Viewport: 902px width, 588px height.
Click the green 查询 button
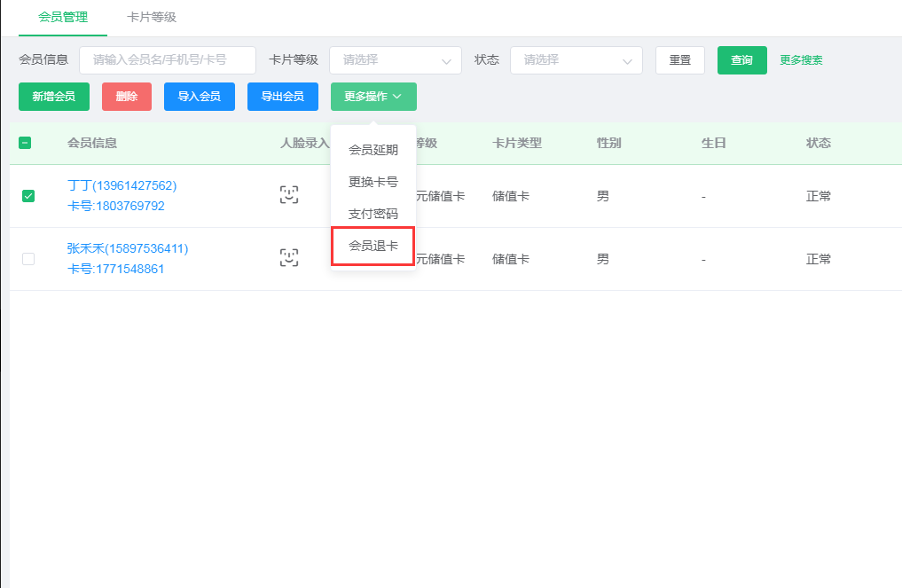[741, 60]
